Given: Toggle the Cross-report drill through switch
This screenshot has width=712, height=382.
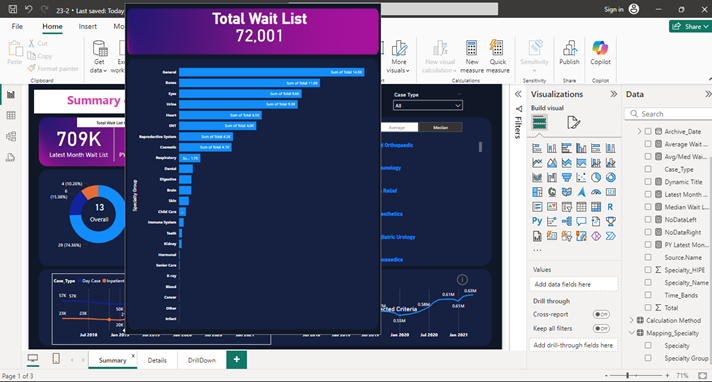Looking at the screenshot, I should coord(601,314).
